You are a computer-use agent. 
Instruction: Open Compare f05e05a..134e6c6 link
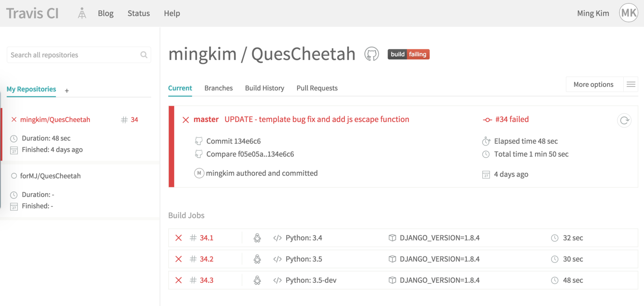(250, 154)
